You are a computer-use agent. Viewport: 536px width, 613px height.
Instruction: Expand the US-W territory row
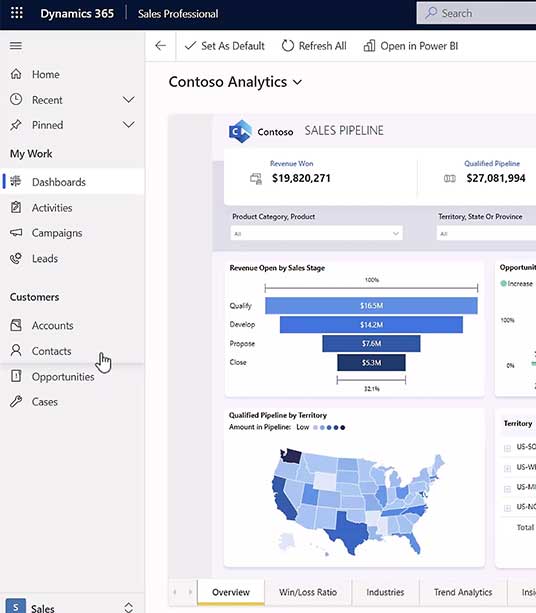507,468
